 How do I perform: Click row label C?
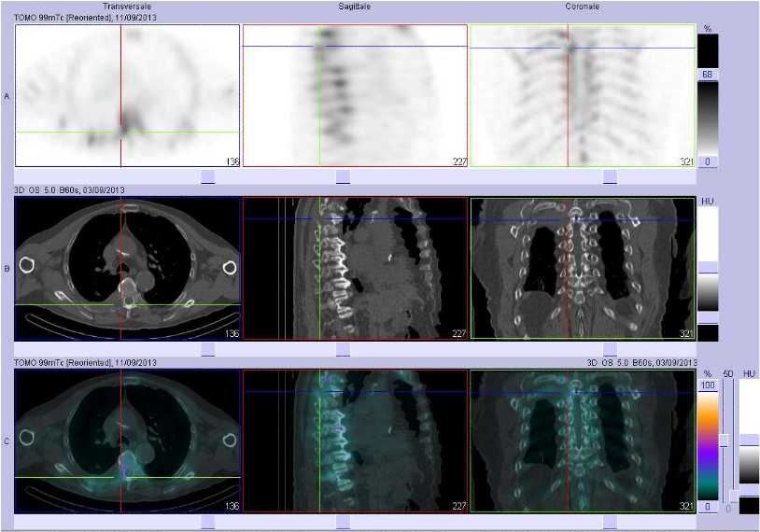click(x=7, y=441)
